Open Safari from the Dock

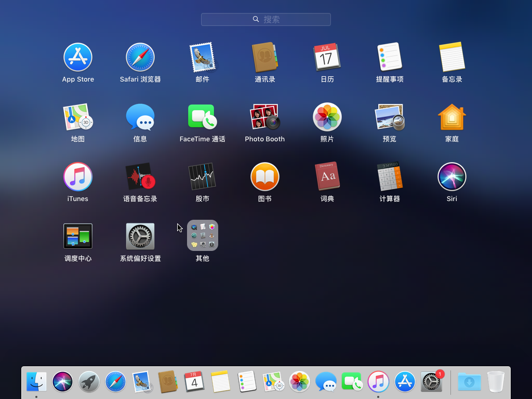(115, 382)
